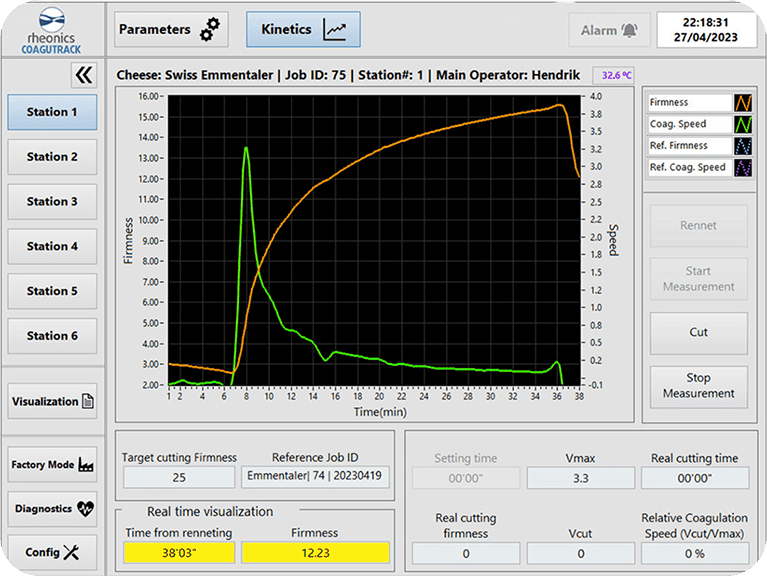Toggle Coag. Speed curve legend swatch
767x576 pixels.
tap(743, 124)
